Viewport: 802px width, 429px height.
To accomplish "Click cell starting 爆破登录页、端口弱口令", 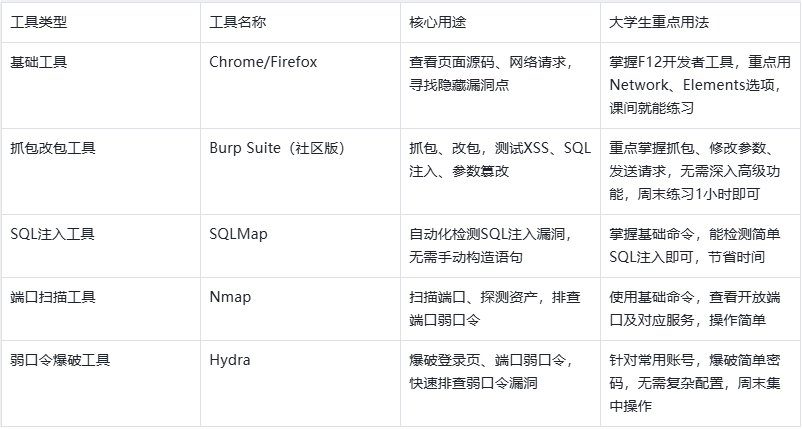I will [x=500, y=383].
